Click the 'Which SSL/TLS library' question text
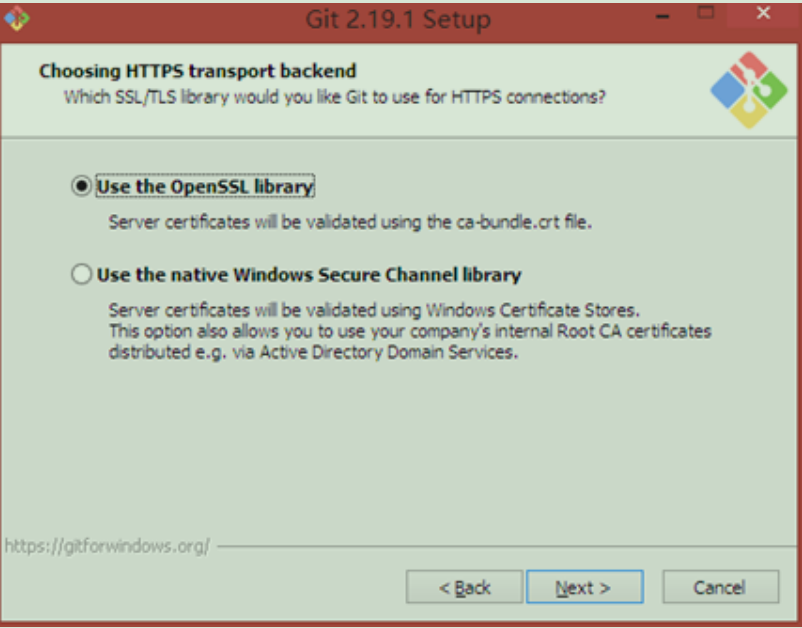 (335, 97)
